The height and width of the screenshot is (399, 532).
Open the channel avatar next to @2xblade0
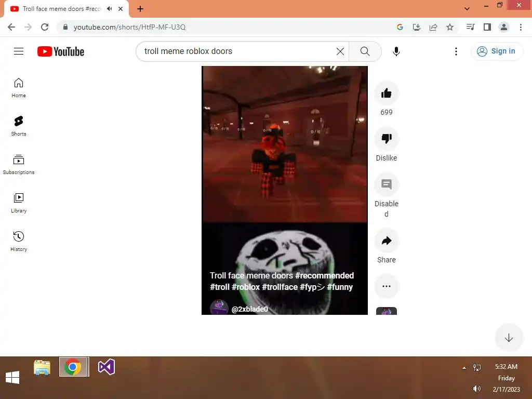pyautogui.click(x=219, y=308)
